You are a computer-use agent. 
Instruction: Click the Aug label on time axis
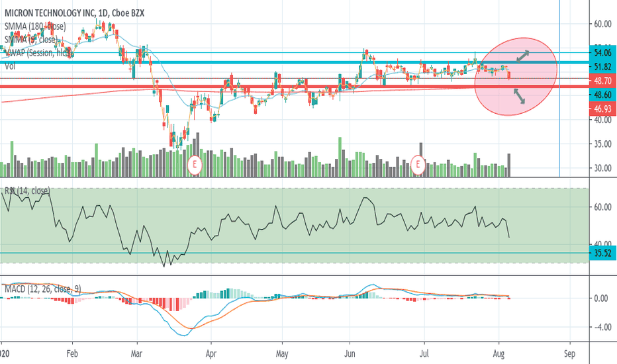pyautogui.click(x=498, y=354)
